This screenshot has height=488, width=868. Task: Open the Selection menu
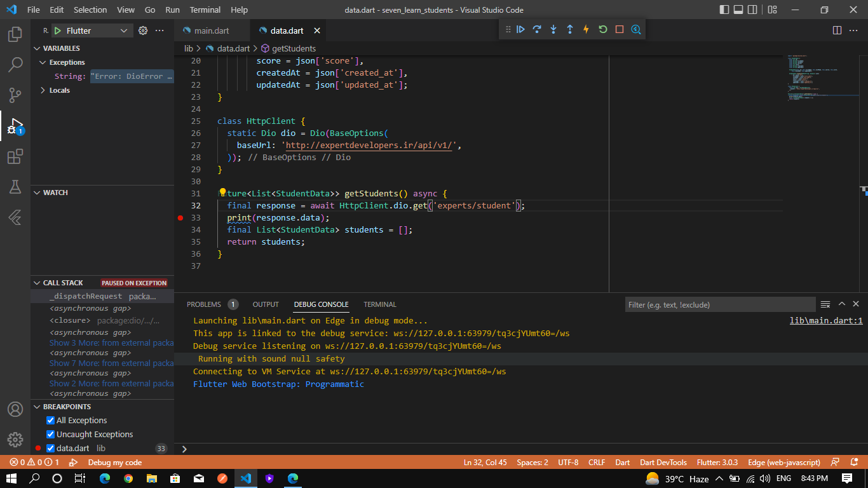[90, 10]
